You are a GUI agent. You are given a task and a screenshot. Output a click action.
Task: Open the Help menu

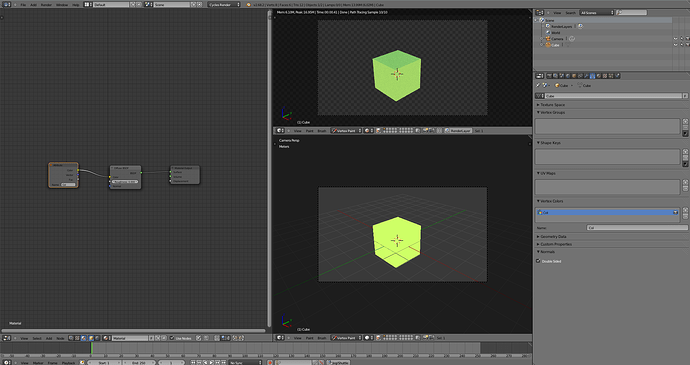[76, 4]
